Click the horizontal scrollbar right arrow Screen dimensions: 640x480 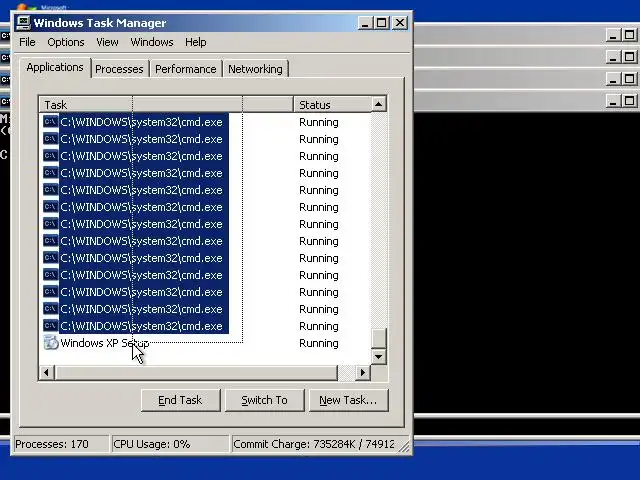tap(362, 372)
